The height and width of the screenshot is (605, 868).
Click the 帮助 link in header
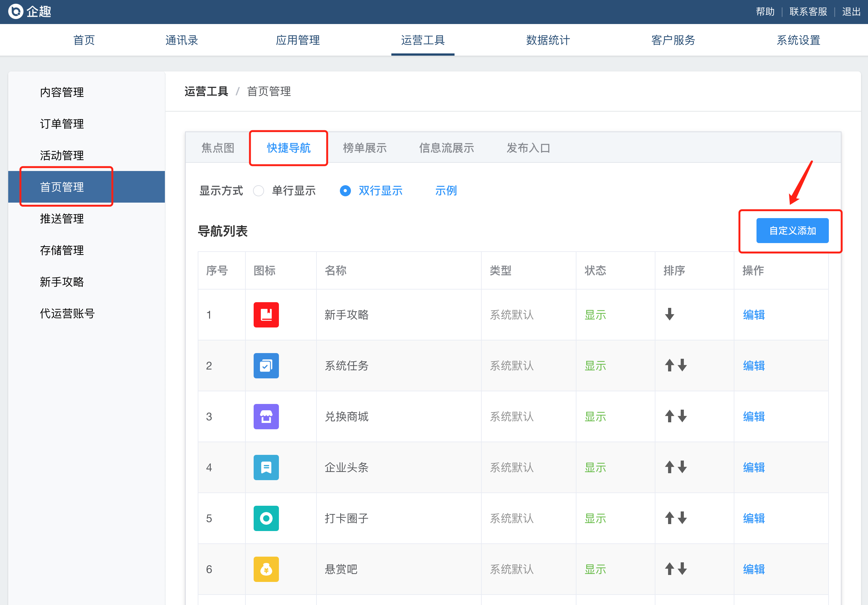(x=765, y=12)
